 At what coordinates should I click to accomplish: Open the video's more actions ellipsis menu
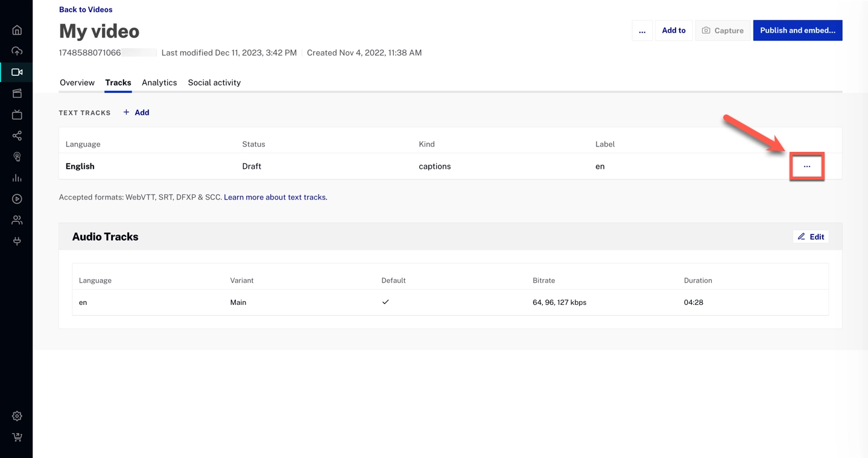(642, 31)
